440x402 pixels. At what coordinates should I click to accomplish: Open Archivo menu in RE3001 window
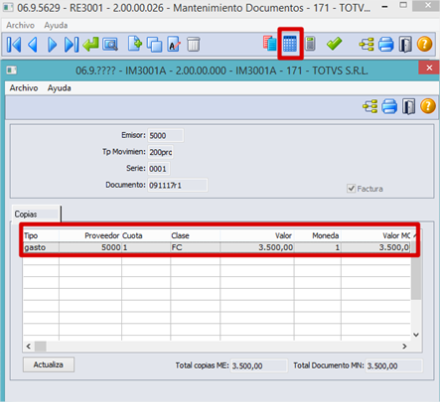pos(20,25)
